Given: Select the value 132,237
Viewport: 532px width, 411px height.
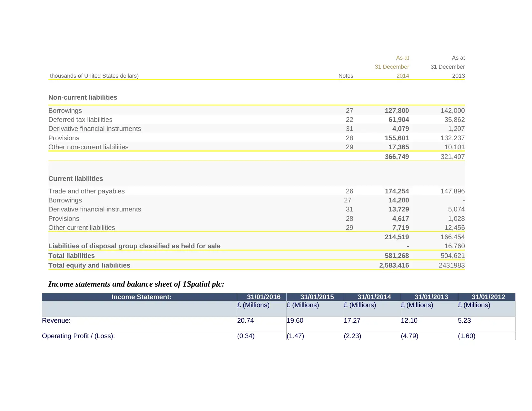Looking at the screenshot, I should 453,138.
